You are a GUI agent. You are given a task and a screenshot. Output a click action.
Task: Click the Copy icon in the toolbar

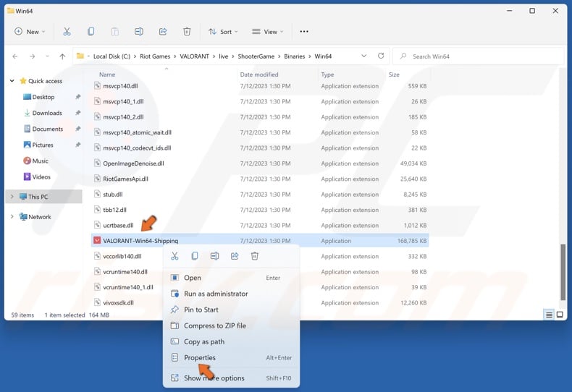click(x=91, y=32)
